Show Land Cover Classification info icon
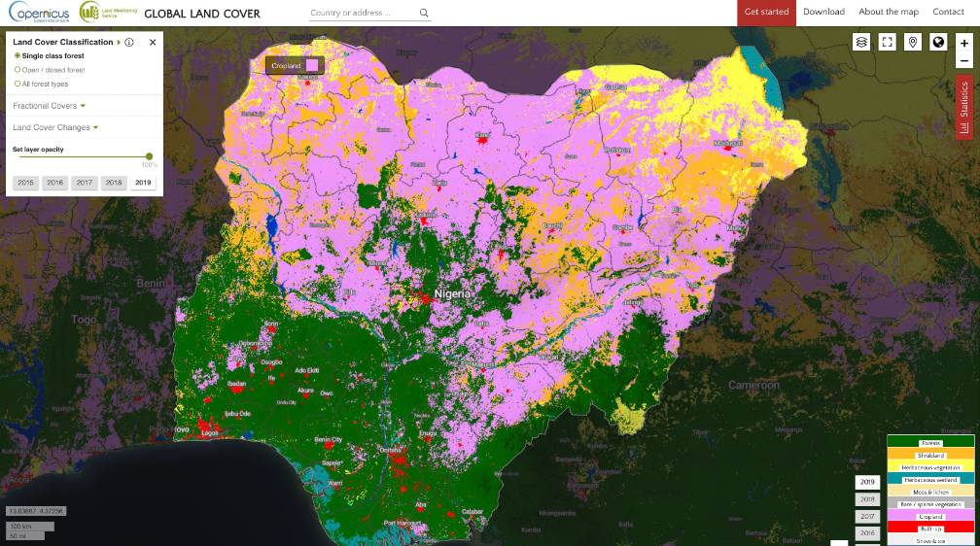This screenshot has width=980, height=546. [x=129, y=43]
